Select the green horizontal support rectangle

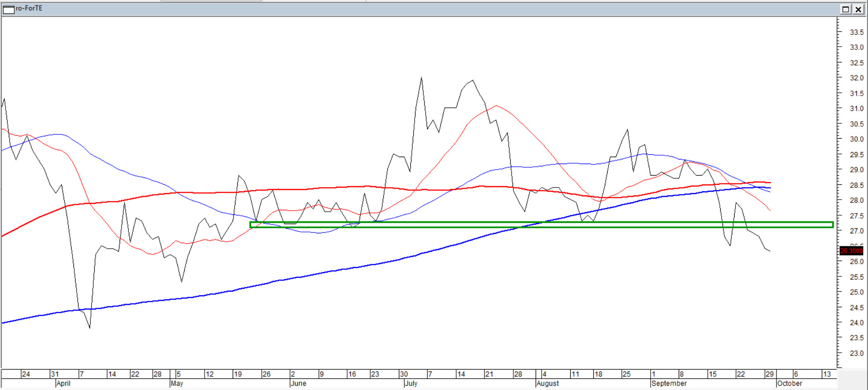tap(541, 225)
